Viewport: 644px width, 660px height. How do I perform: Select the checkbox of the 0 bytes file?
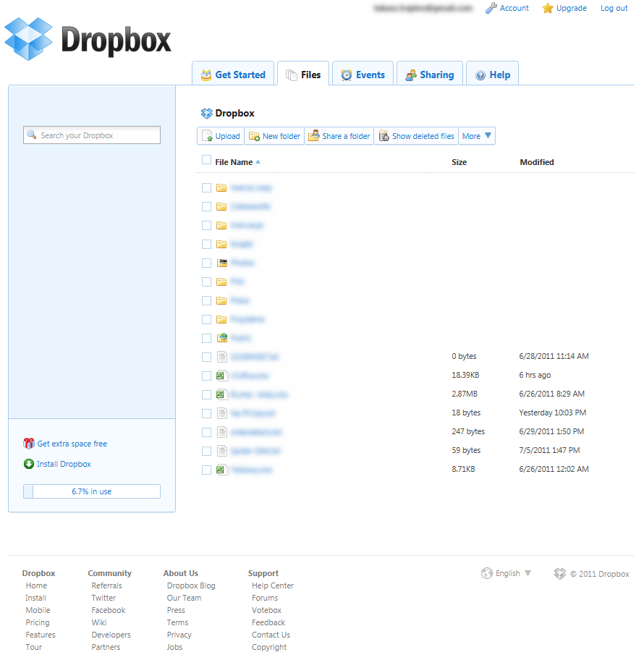(x=206, y=357)
